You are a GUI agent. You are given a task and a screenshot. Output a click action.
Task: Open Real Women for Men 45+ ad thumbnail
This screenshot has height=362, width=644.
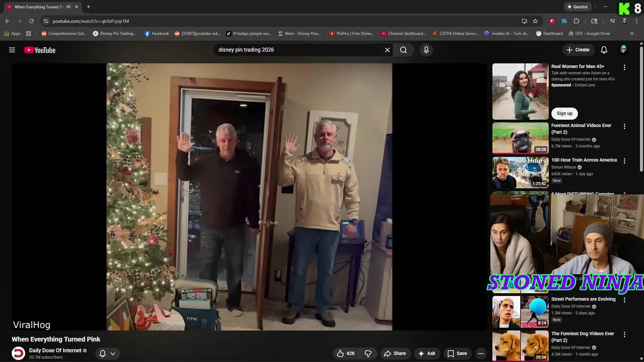(x=520, y=92)
